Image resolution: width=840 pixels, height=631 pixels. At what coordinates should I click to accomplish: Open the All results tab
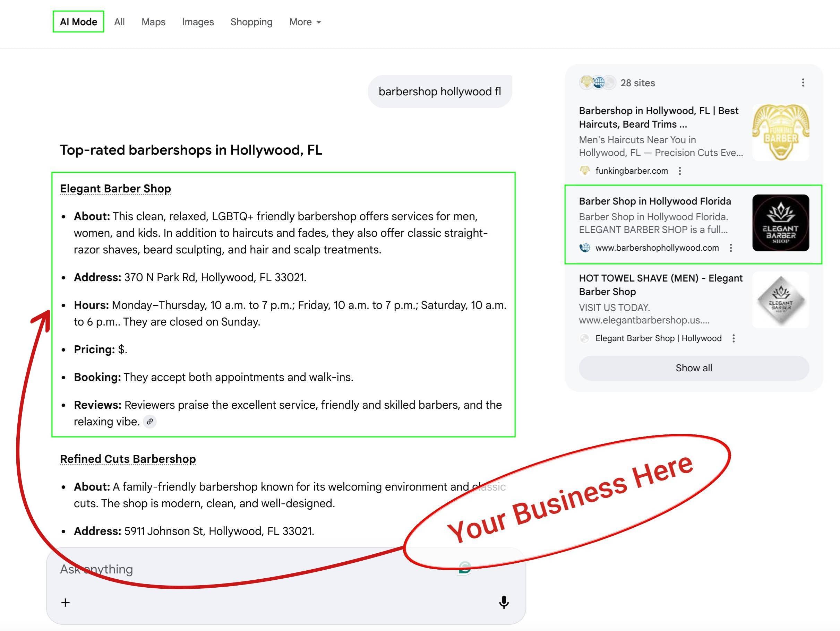point(119,22)
